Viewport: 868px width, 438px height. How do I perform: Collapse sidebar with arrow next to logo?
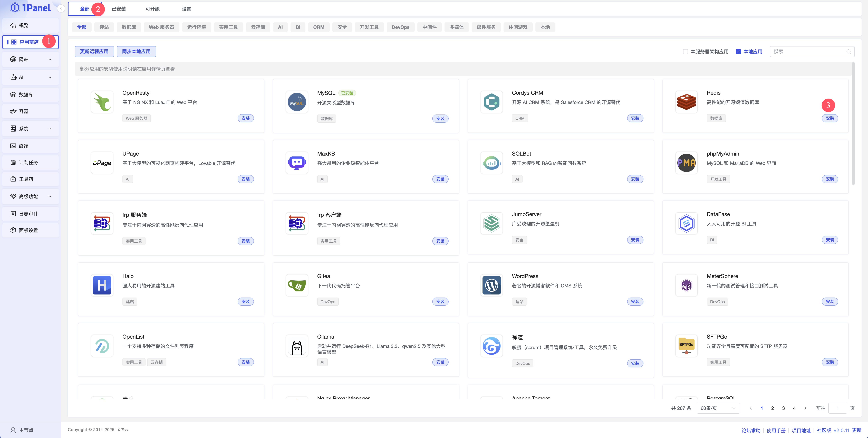click(x=61, y=8)
